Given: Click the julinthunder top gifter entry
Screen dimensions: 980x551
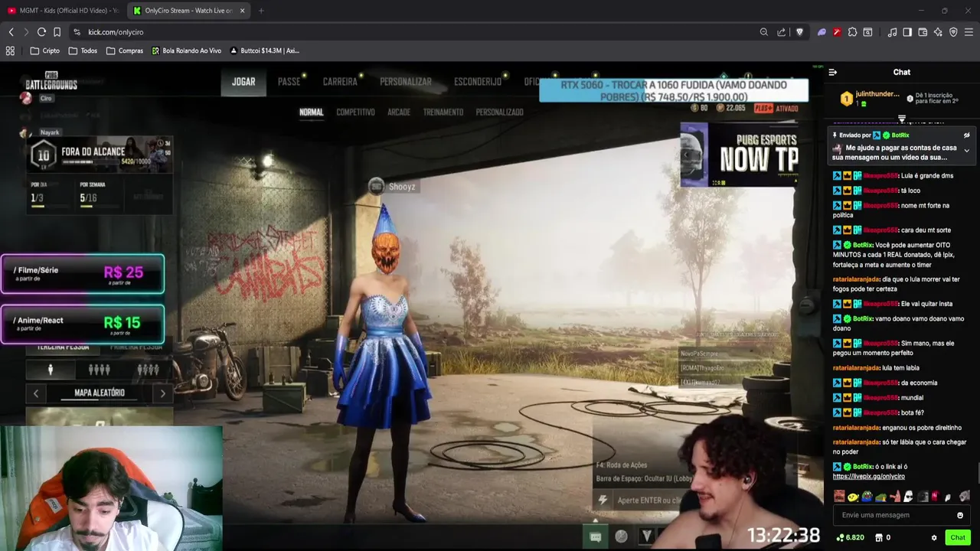Looking at the screenshot, I should coord(870,98).
